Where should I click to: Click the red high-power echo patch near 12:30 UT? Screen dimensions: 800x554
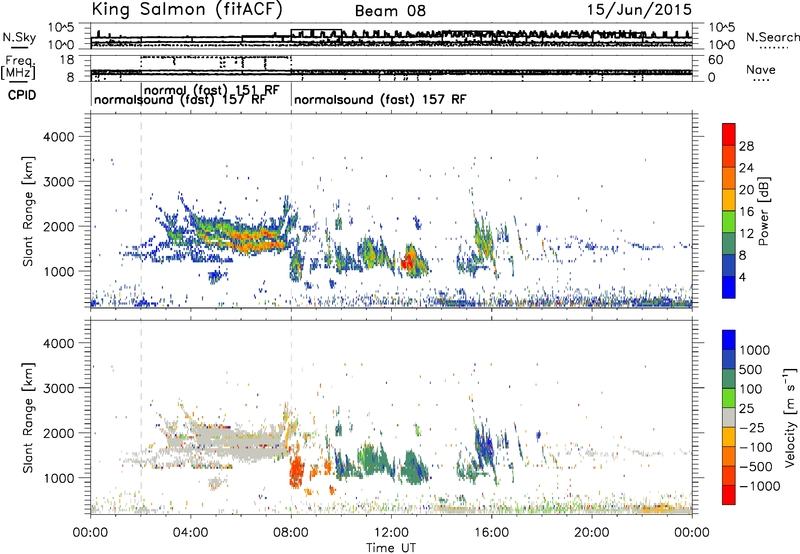tap(407, 263)
